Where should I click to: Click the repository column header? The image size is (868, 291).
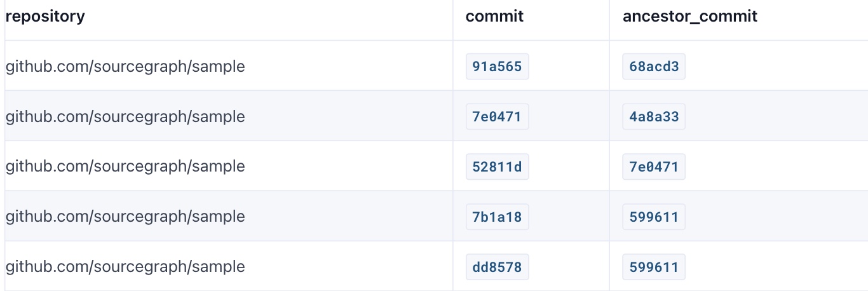[x=45, y=17]
